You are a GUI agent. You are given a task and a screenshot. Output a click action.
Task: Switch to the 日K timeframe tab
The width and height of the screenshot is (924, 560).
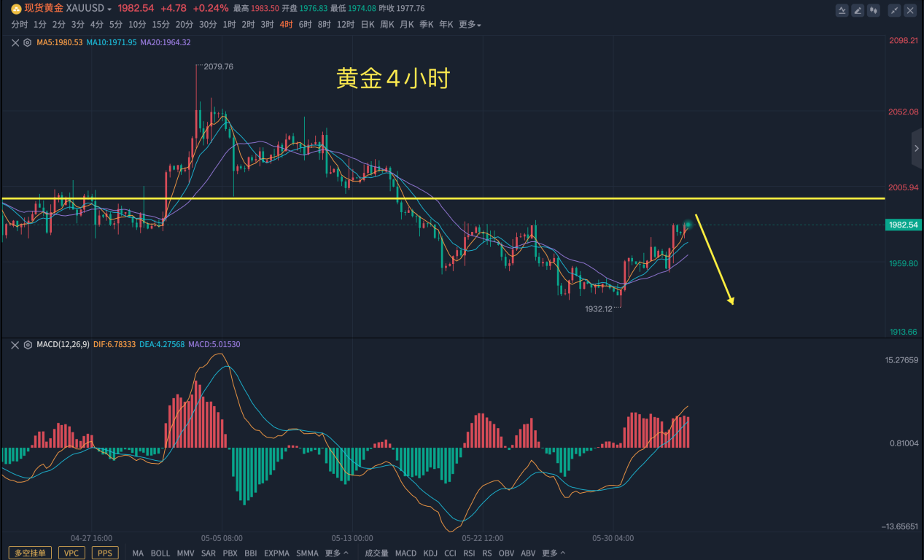coord(367,25)
